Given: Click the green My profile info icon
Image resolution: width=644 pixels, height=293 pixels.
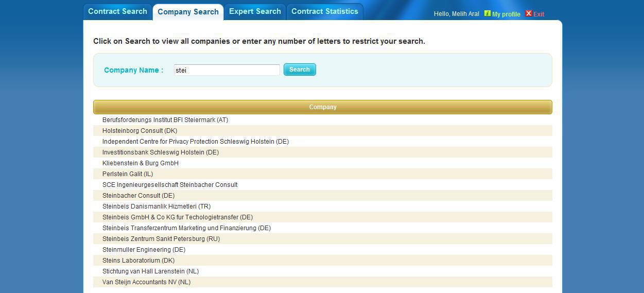Looking at the screenshot, I should pyautogui.click(x=487, y=13).
